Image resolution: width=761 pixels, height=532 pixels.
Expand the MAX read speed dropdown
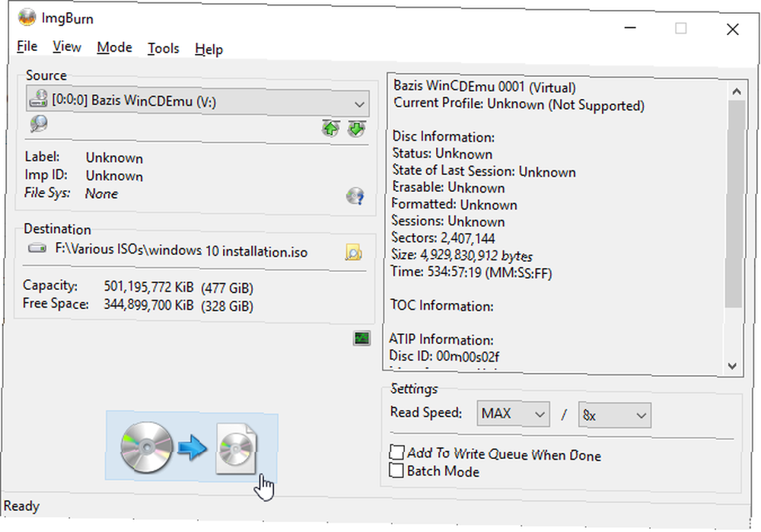click(513, 413)
